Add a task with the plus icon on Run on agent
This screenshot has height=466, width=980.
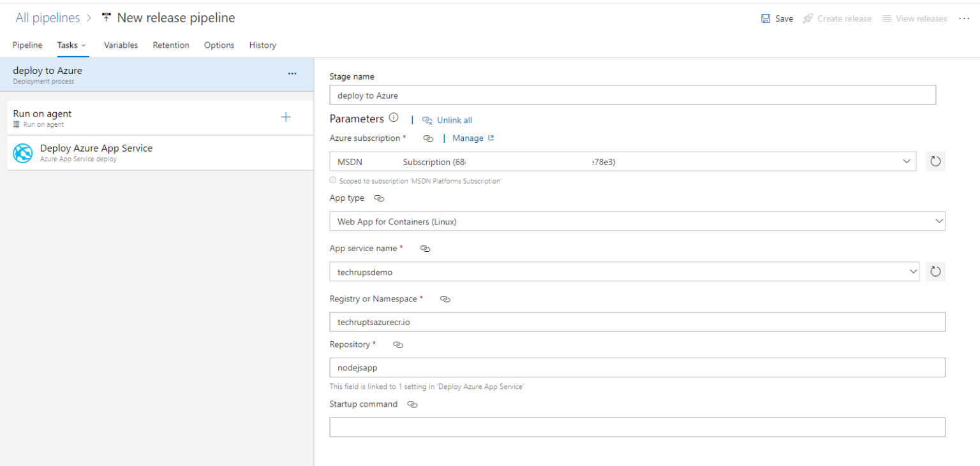click(286, 117)
